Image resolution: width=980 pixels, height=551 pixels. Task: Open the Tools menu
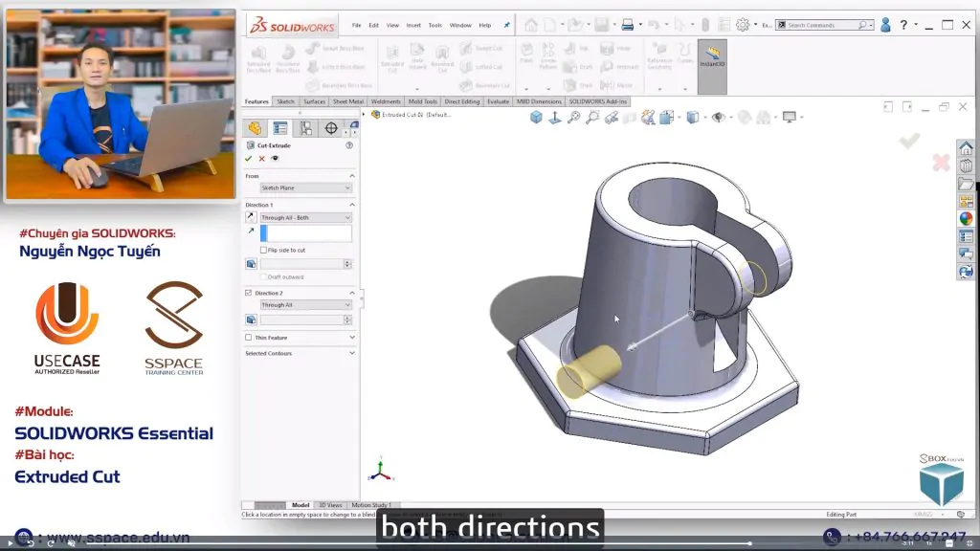pyautogui.click(x=435, y=26)
